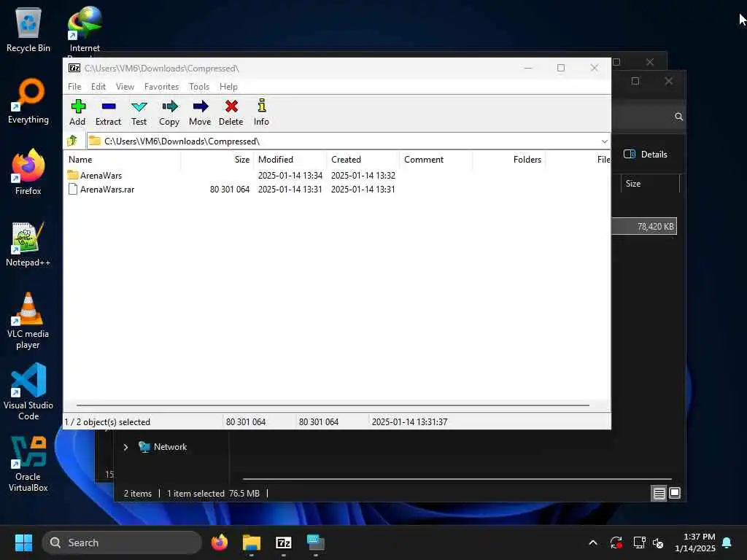Screen dimensions: 747x560
Task: Open the notifications bell
Action: pyautogui.click(x=727, y=542)
